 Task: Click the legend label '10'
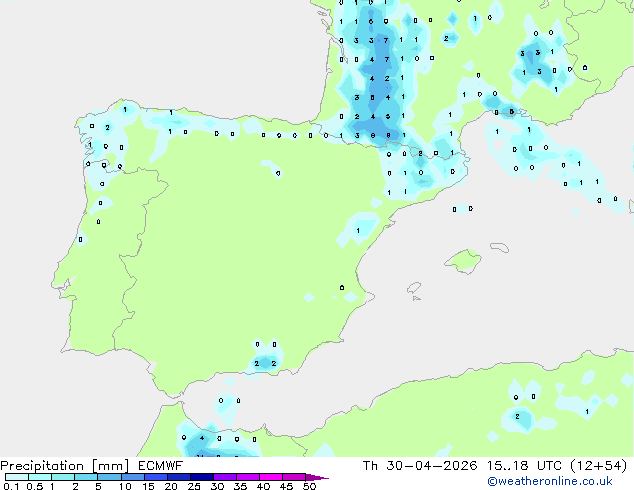pos(125,486)
